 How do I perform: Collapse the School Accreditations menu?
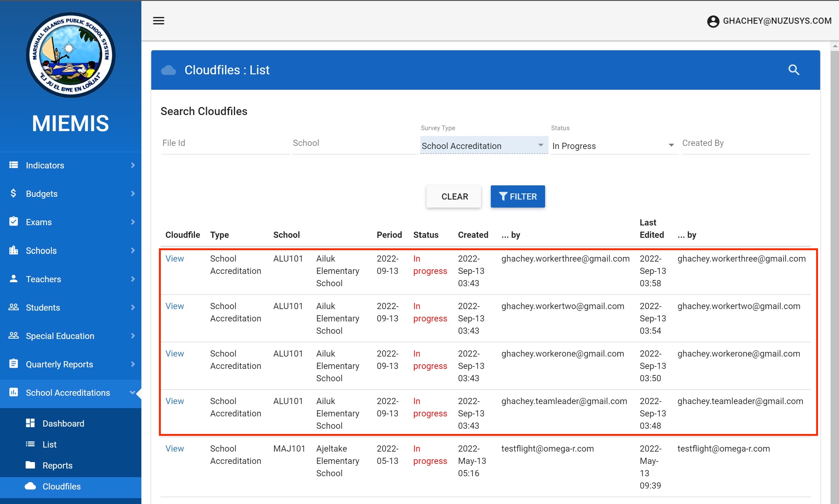(132, 393)
